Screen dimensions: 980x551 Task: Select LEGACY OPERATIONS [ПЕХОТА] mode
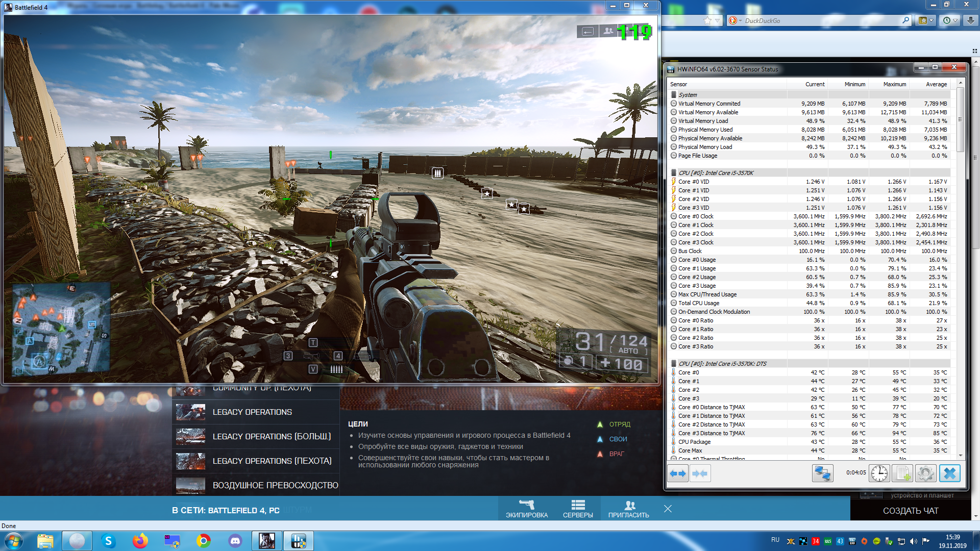tap(272, 461)
